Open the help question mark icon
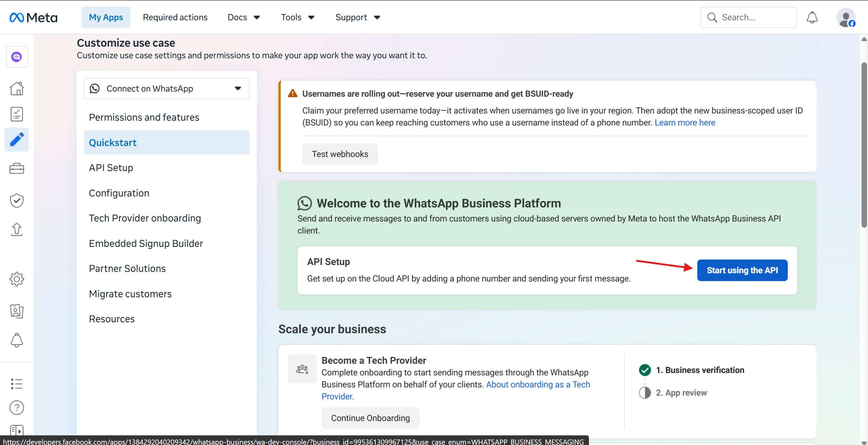This screenshot has width=868, height=445. pos(17,408)
